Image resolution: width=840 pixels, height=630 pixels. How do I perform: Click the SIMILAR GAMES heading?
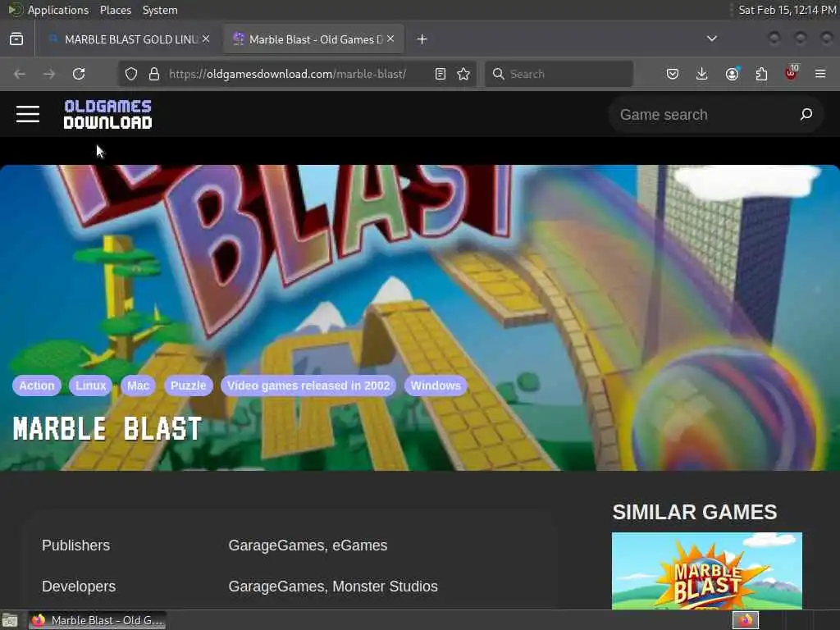pyautogui.click(x=695, y=512)
